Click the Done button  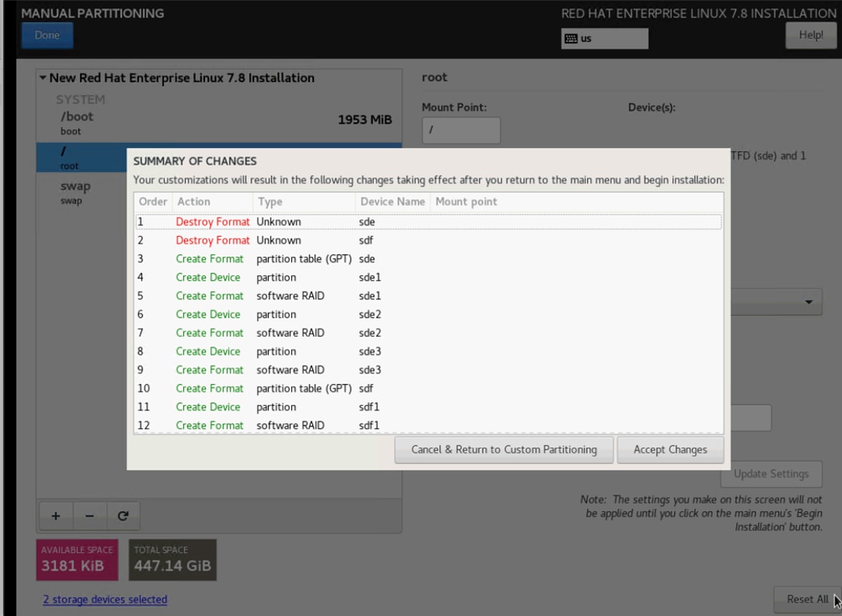(47, 35)
